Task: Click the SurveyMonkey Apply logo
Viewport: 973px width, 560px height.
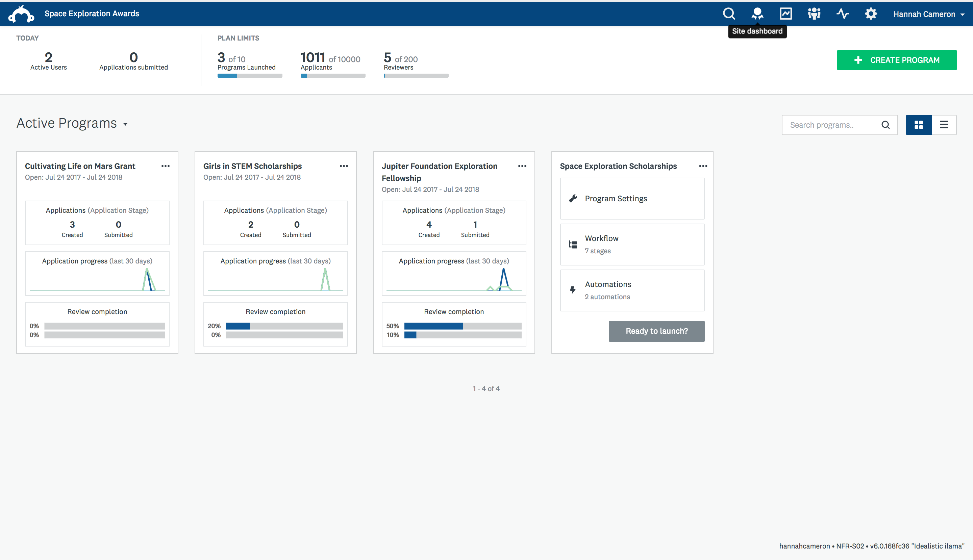Action: (21, 14)
